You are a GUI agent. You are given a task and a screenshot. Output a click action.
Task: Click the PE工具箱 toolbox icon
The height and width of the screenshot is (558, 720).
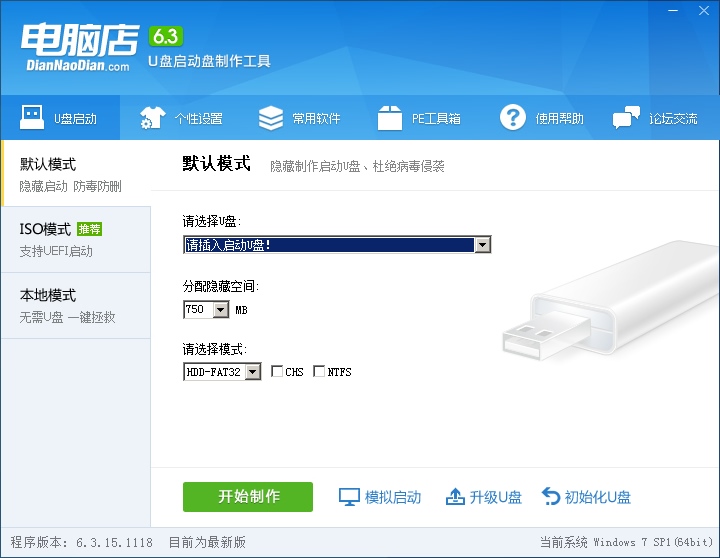(390, 118)
